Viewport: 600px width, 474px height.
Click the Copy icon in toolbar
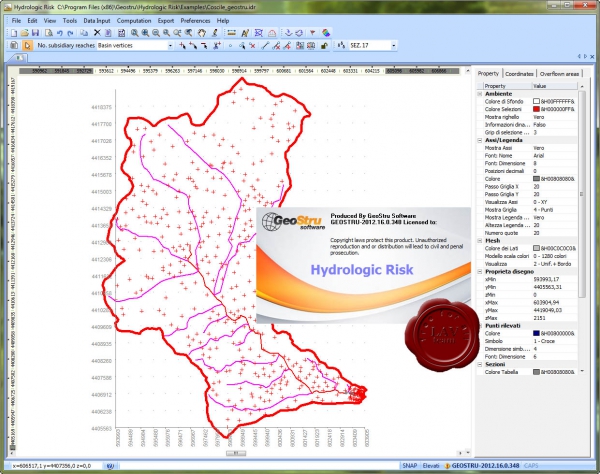(84, 33)
